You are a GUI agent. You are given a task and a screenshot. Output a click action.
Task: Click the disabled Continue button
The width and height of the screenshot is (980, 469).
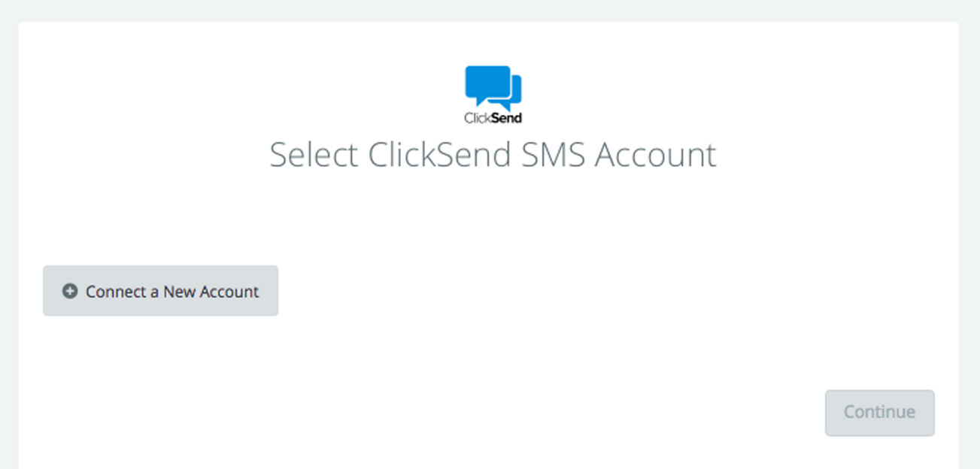click(x=879, y=413)
